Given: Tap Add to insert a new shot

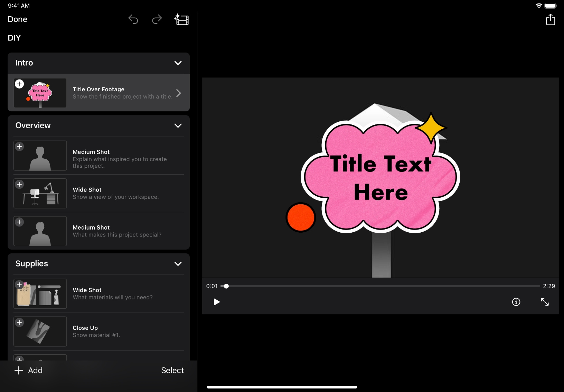Looking at the screenshot, I should click(x=29, y=370).
